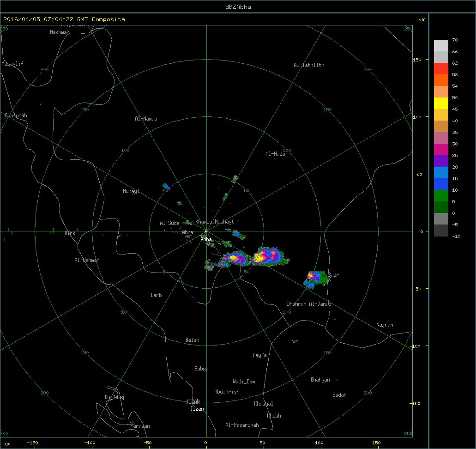
Task: Select the Sabya place label
Action: pos(201,369)
